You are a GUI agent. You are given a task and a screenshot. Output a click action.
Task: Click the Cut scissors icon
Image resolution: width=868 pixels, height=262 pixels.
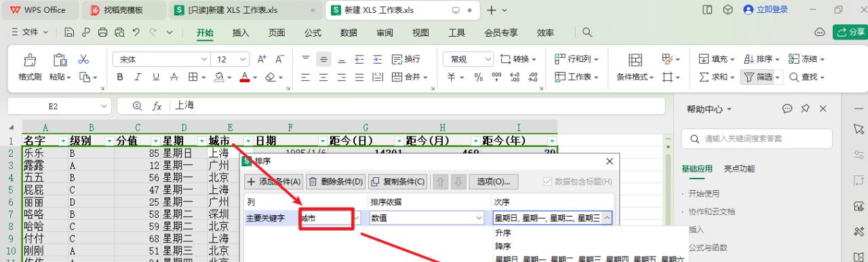pos(84,60)
